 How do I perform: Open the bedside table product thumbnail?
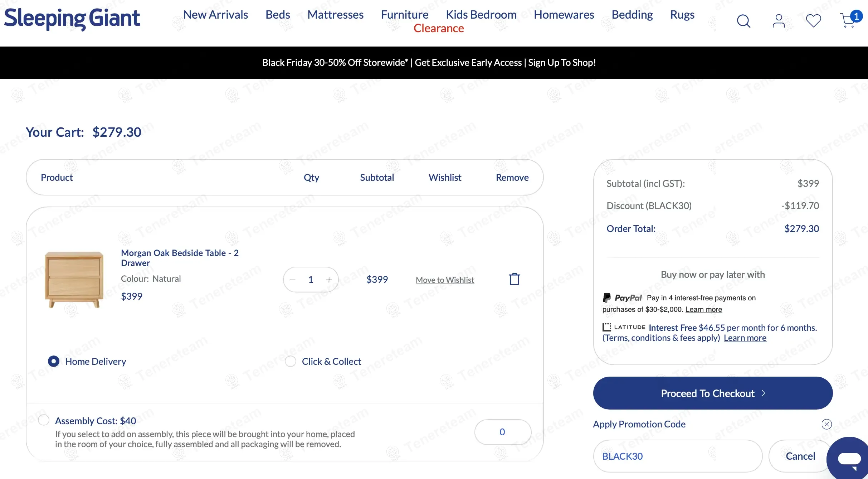pyautogui.click(x=74, y=280)
